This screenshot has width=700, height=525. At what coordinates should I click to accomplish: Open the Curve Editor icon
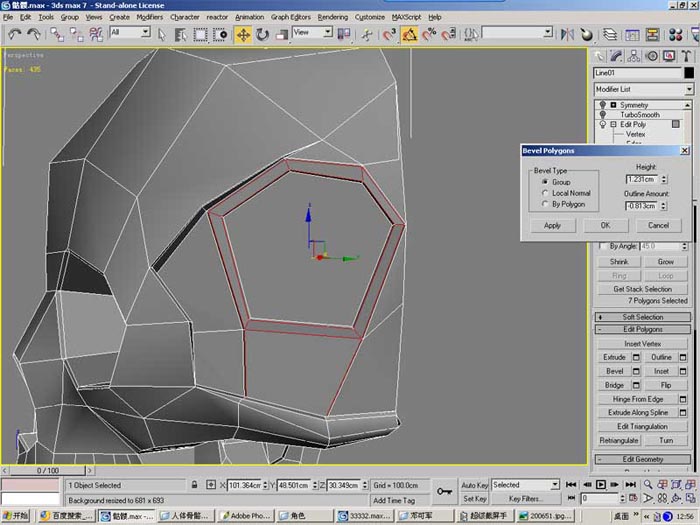coord(632,34)
